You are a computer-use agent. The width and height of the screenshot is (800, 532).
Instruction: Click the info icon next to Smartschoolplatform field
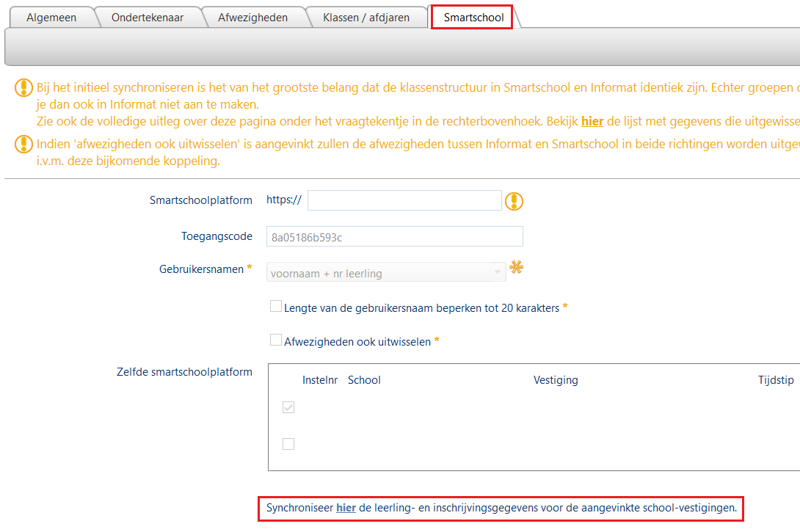tap(514, 201)
